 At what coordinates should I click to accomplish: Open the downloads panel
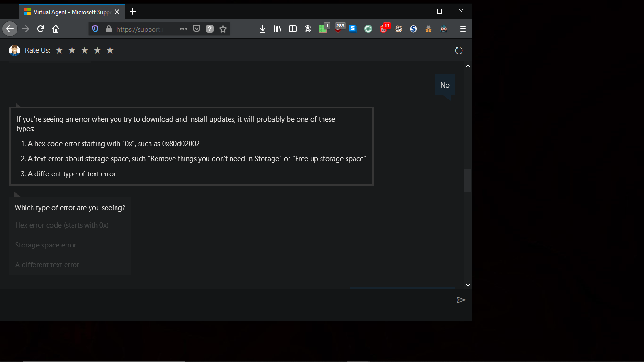click(263, 29)
